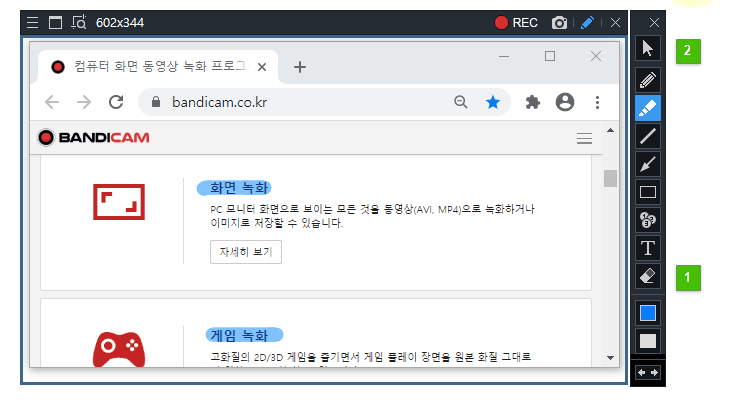Bookmark page with star icon
The width and height of the screenshot is (730, 400).
pos(493,102)
